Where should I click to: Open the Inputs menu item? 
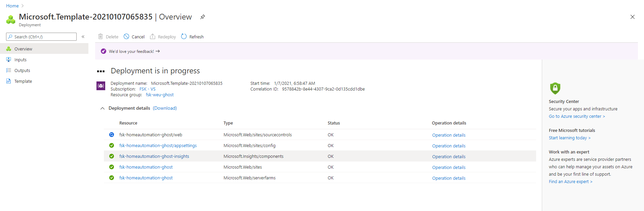pyautogui.click(x=44, y=60)
